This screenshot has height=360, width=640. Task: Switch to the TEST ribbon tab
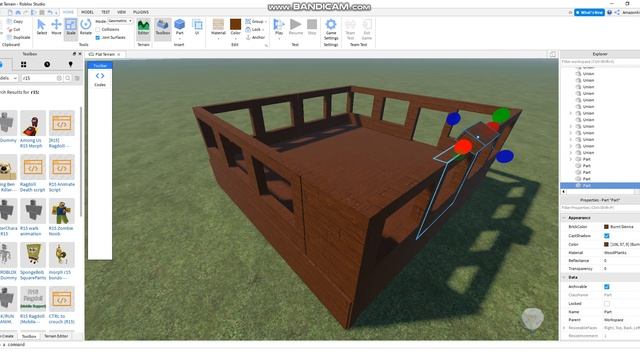pos(105,12)
